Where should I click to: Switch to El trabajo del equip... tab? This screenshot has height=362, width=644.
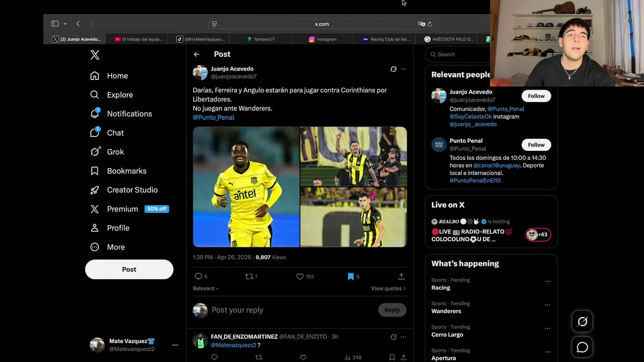click(138, 39)
